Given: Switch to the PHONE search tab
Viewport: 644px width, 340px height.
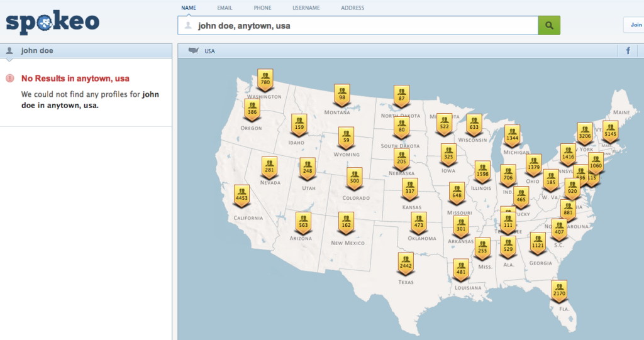Looking at the screenshot, I should [x=262, y=8].
